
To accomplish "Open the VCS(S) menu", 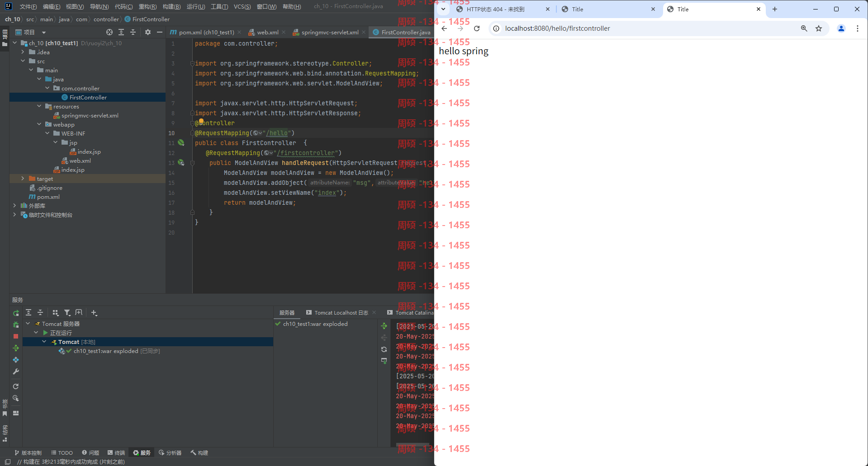I will (x=242, y=6).
